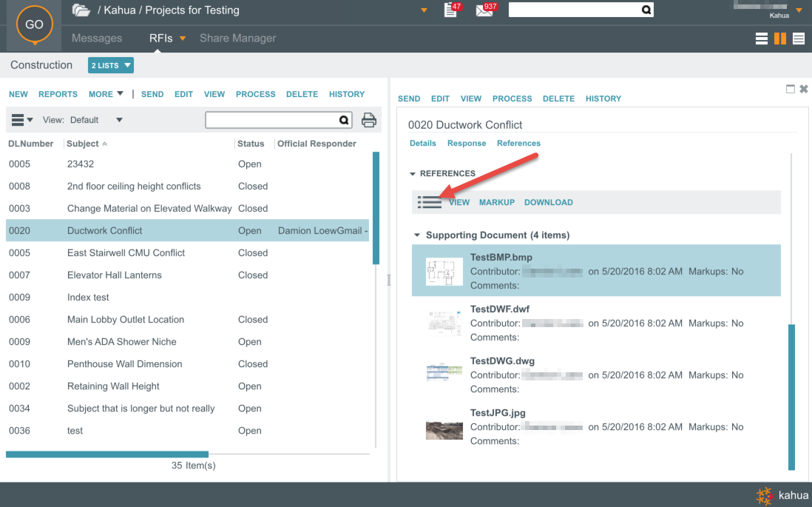Switch to the split-pane layout icon
Image resolution: width=812 pixels, height=507 pixels.
tap(780, 38)
